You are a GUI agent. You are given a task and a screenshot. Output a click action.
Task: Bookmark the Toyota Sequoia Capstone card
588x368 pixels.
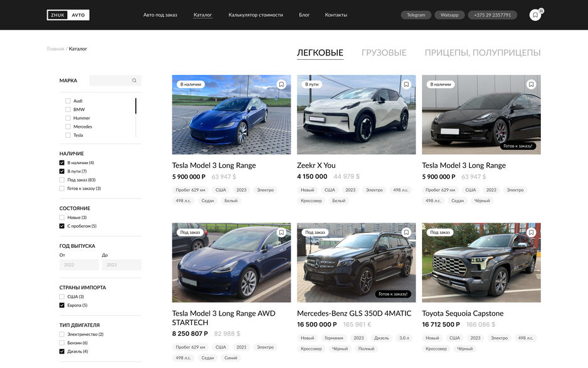click(531, 233)
